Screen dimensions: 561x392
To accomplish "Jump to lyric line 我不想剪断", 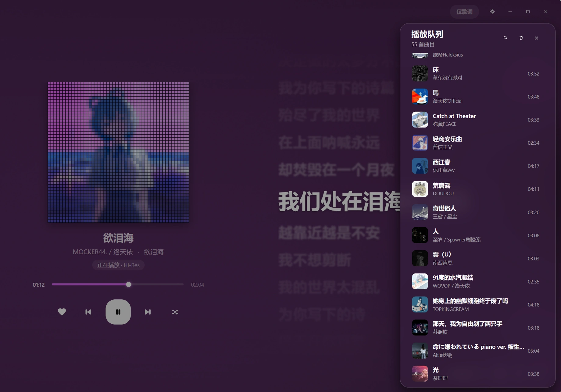I will point(315,260).
